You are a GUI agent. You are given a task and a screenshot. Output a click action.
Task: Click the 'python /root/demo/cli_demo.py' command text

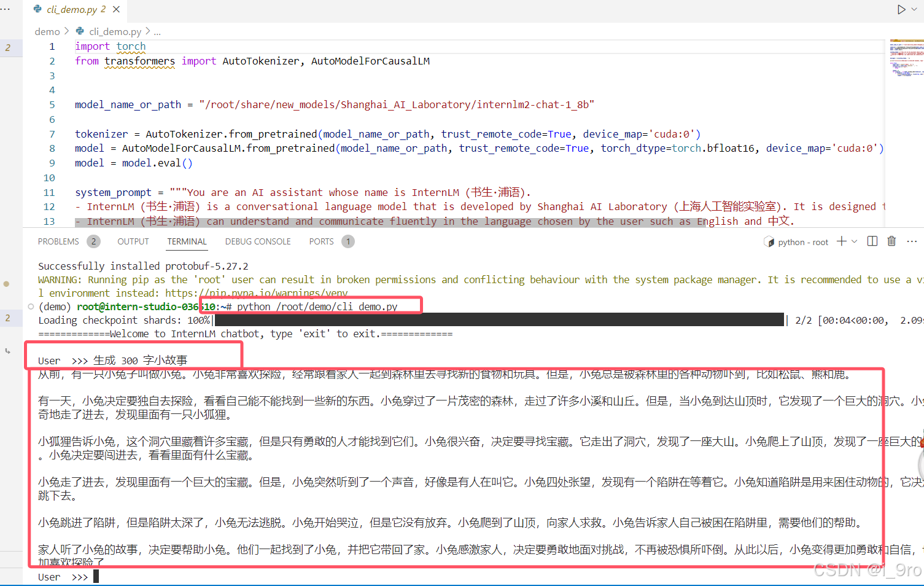(317, 307)
